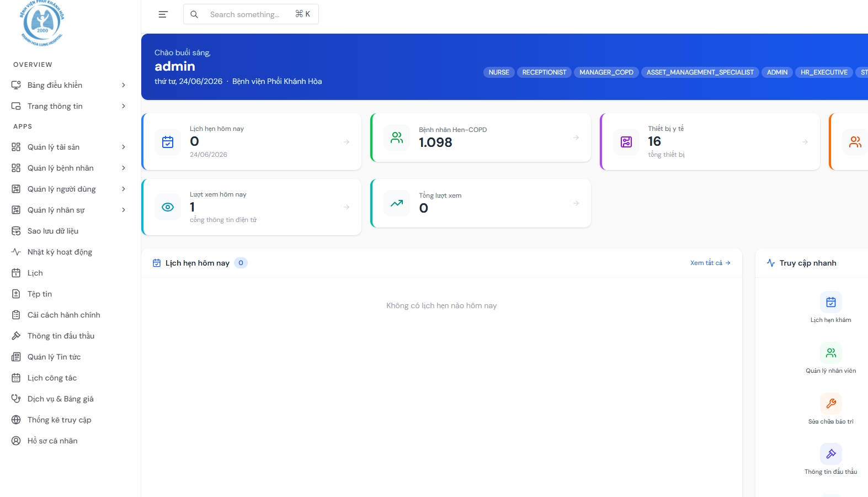Open Quản lý Tin tức menu item

click(x=69, y=357)
